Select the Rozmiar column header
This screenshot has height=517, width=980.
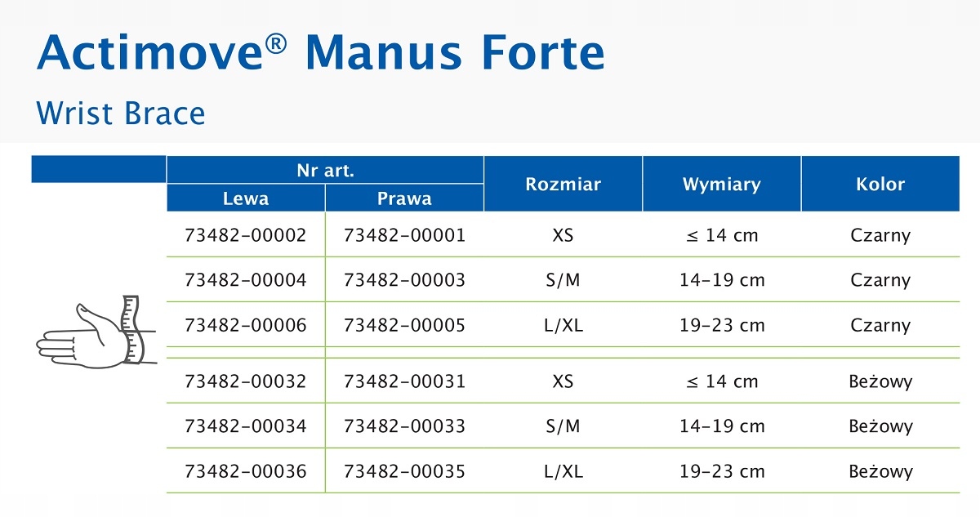tap(563, 184)
